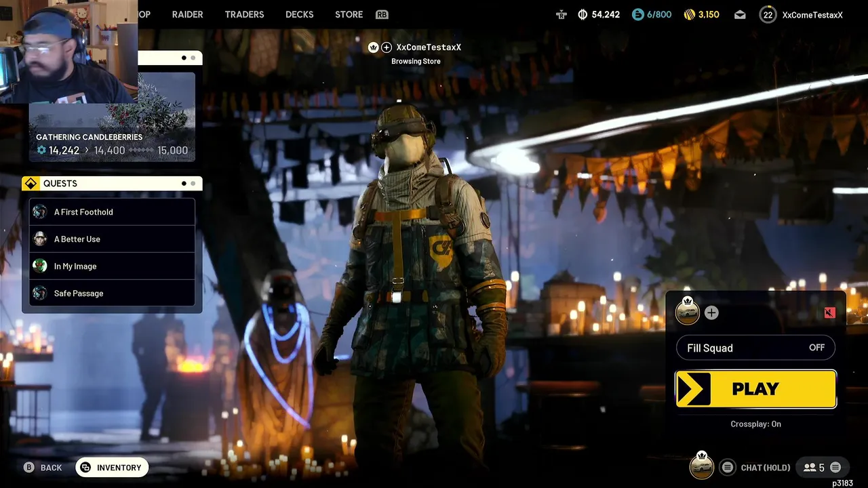Toggle the red muted voice icon

(x=829, y=312)
